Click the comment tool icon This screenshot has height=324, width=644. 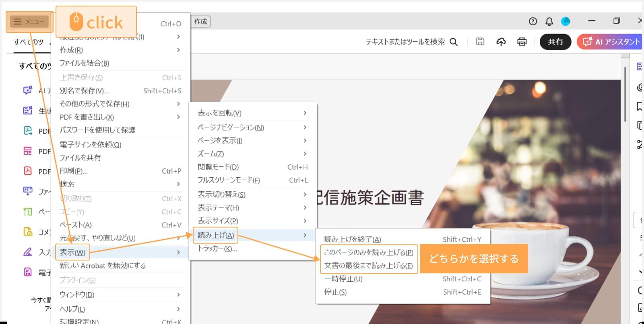[27, 232]
